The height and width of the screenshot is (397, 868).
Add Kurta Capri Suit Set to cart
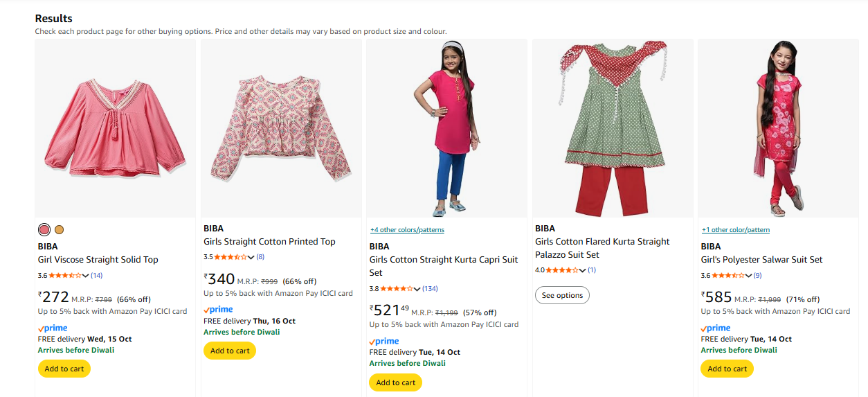[x=395, y=382]
